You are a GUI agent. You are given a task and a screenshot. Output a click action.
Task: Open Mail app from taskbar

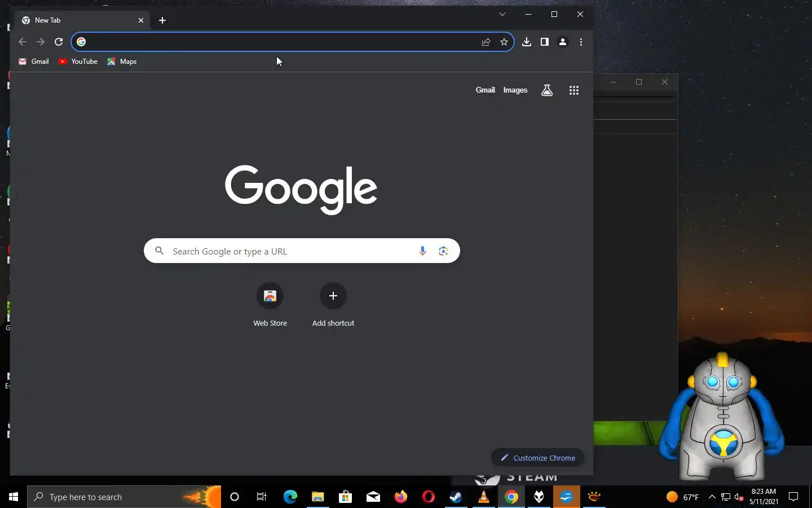tap(373, 497)
